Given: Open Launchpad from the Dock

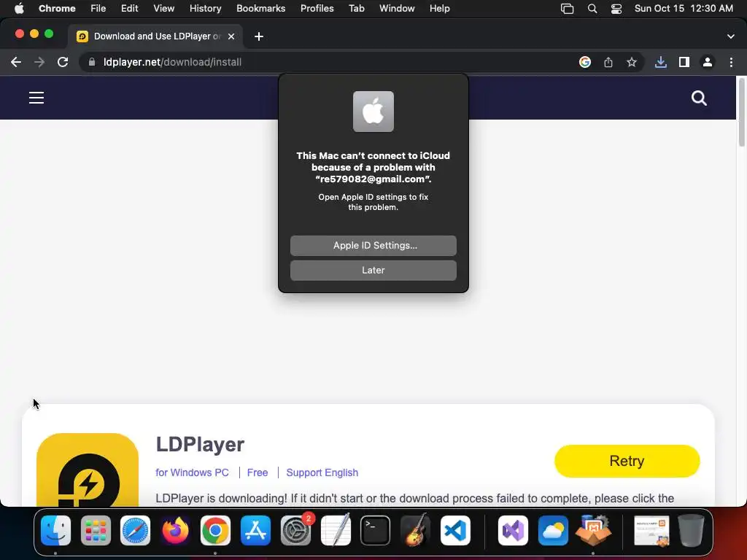Looking at the screenshot, I should click(96, 531).
